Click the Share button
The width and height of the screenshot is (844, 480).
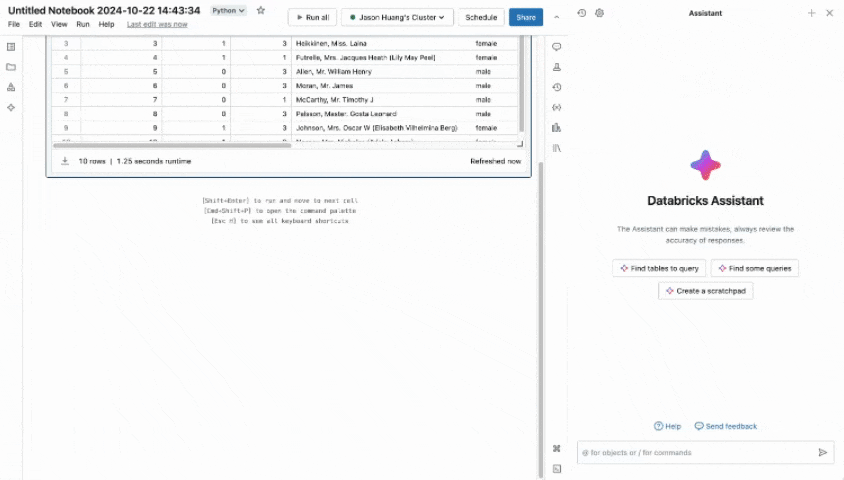click(x=526, y=17)
